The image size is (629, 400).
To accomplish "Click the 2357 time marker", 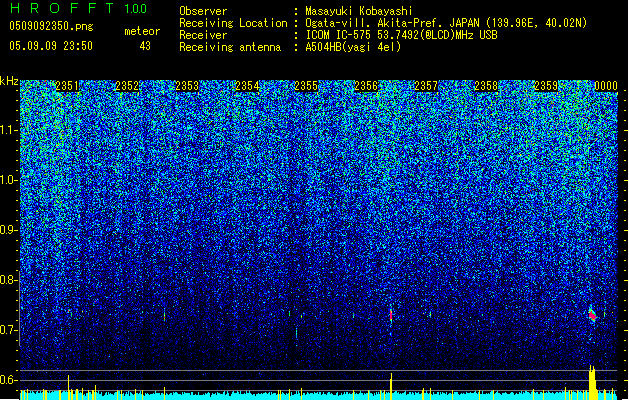I will tap(426, 86).
